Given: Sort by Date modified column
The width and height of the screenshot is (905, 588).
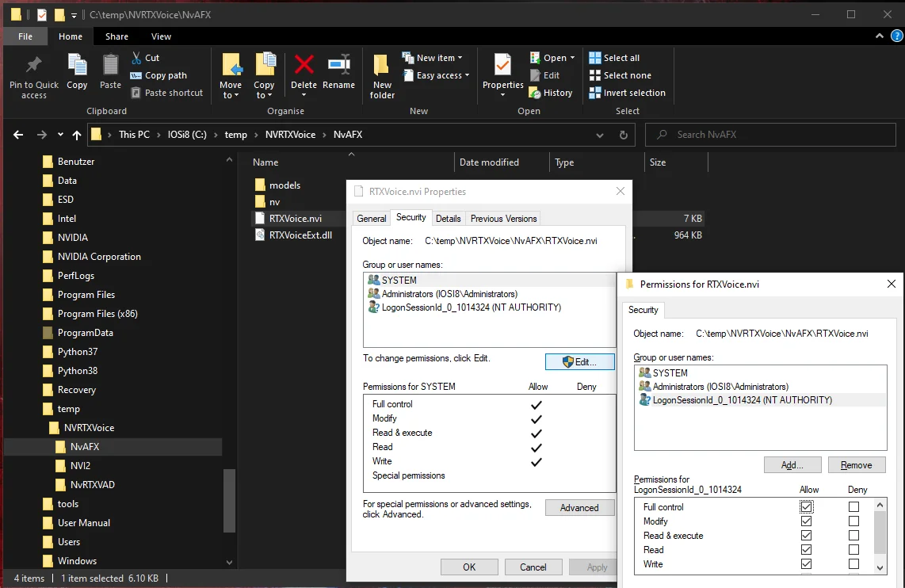Looking at the screenshot, I should click(x=489, y=162).
